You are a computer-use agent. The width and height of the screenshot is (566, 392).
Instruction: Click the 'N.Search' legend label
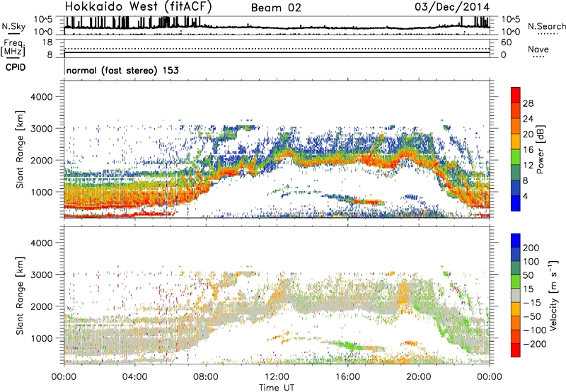click(x=546, y=26)
